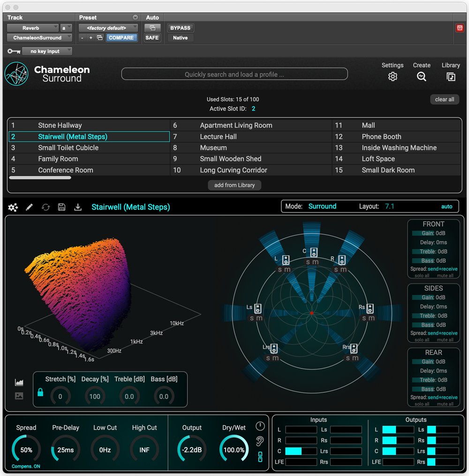Click the download profile icon
Image resolution: width=469 pixels, height=476 pixels.
78,207
